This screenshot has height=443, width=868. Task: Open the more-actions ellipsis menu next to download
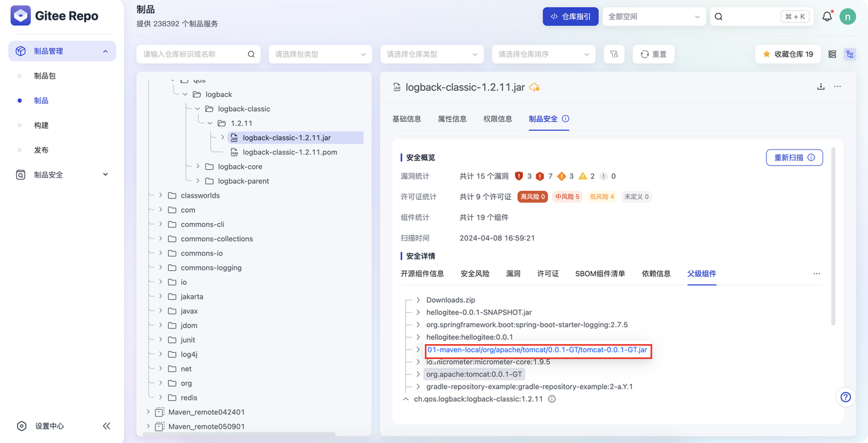[x=838, y=87]
